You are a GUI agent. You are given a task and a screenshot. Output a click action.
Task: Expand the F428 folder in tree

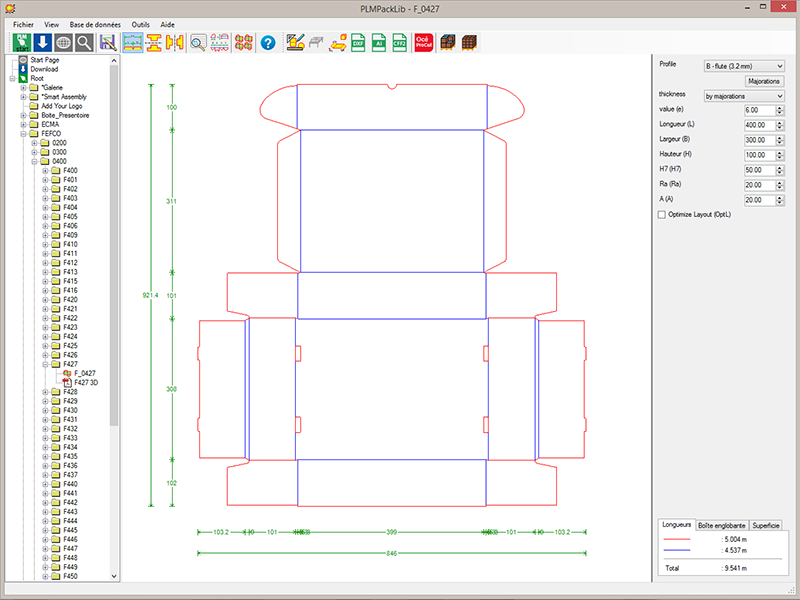[x=45, y=392]
